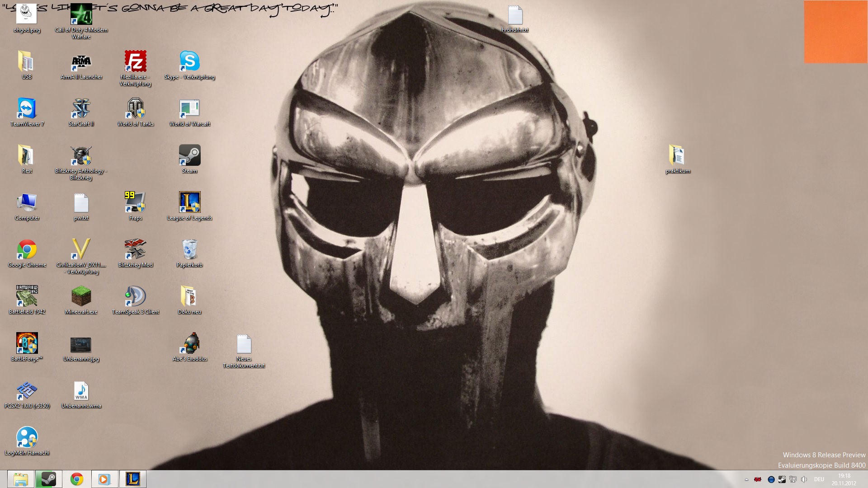Click the FileZilla shortcut icon

(135, 61)
